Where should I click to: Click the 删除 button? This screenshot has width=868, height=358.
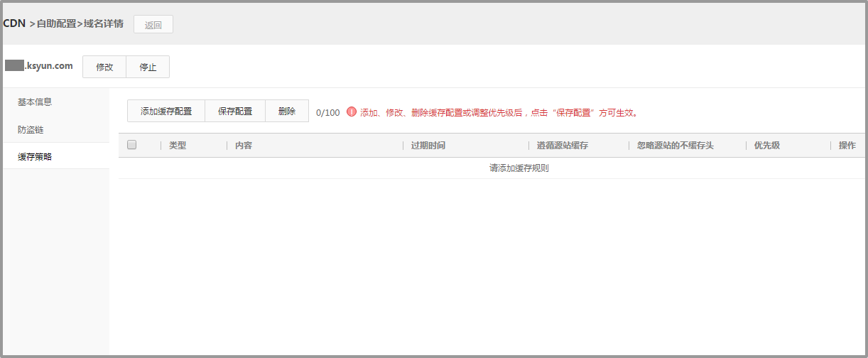[287, 112]
